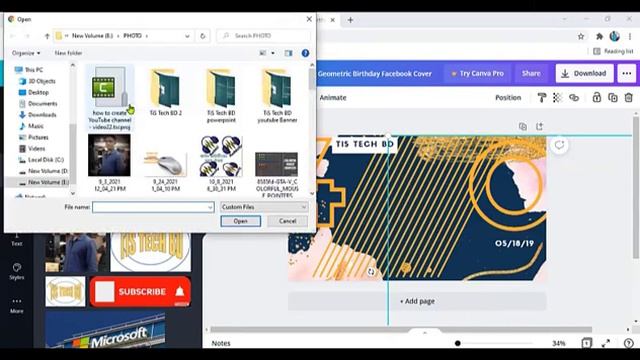Toggle the preview pane icon
Image resolution: width=640 pixels, height=360 pixels.
pyautogui.click(x=289, y=53)
